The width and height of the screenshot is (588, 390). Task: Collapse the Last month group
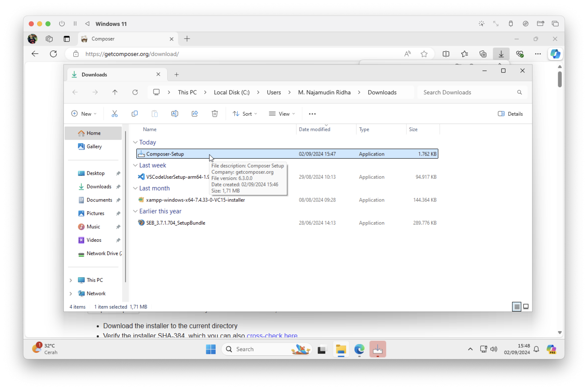[135, 188]
